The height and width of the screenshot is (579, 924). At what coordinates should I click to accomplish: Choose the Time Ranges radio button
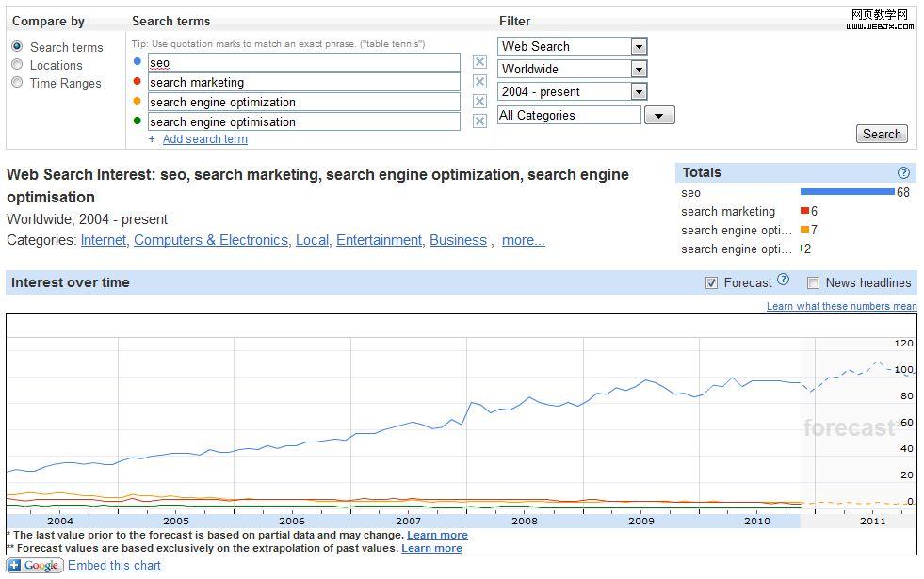point(17,82)
